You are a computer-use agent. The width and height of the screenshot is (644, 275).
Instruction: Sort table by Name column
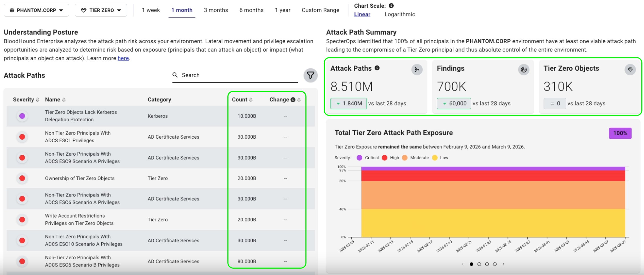[55, 100]
